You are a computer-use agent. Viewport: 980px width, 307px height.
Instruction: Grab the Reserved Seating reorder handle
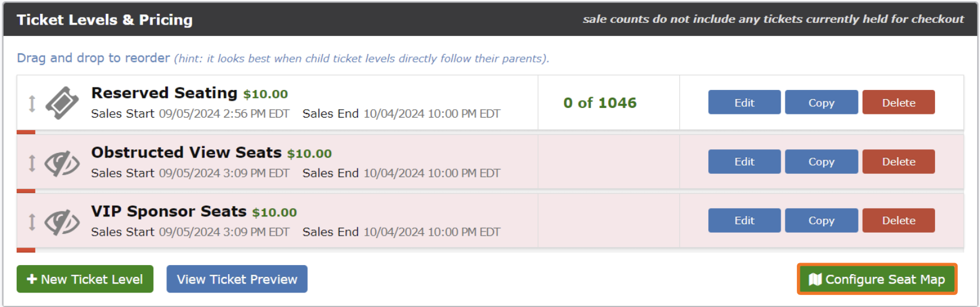pos(32,103)
